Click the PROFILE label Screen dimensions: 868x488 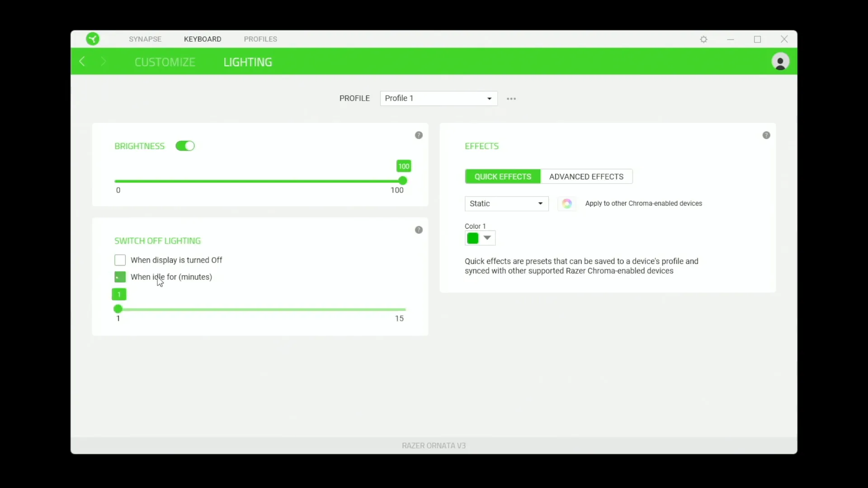[354, 99]
